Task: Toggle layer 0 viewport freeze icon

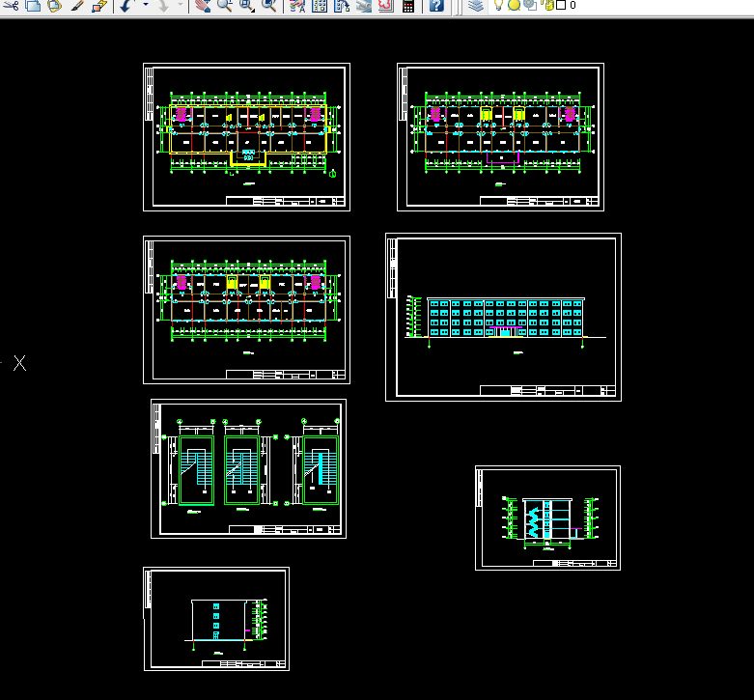Action: (530, 5)
